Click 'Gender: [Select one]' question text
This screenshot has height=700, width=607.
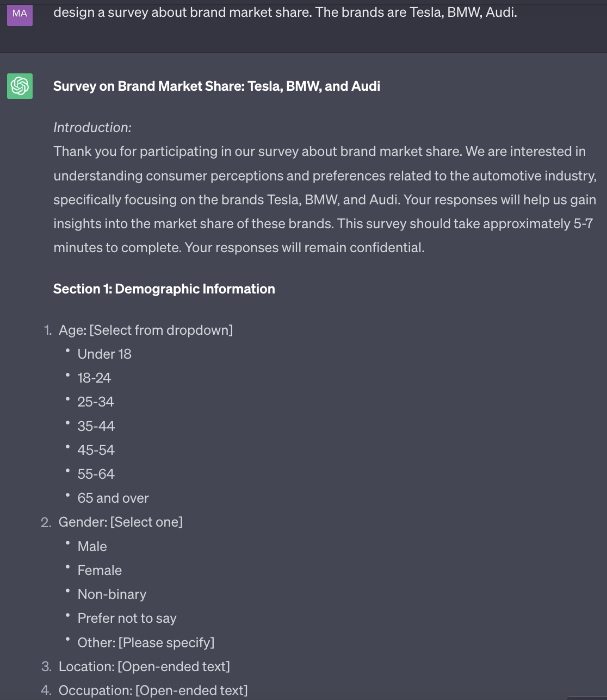[121, 522]
